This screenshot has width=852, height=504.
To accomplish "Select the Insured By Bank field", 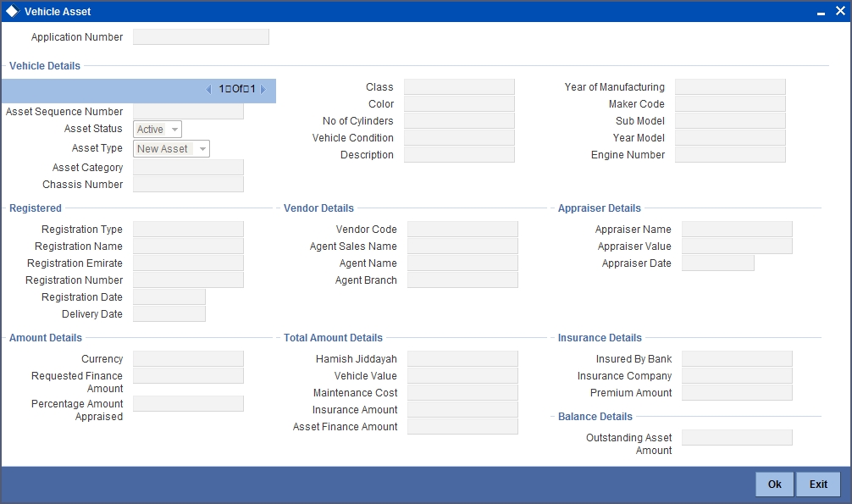I will [737, 359].
